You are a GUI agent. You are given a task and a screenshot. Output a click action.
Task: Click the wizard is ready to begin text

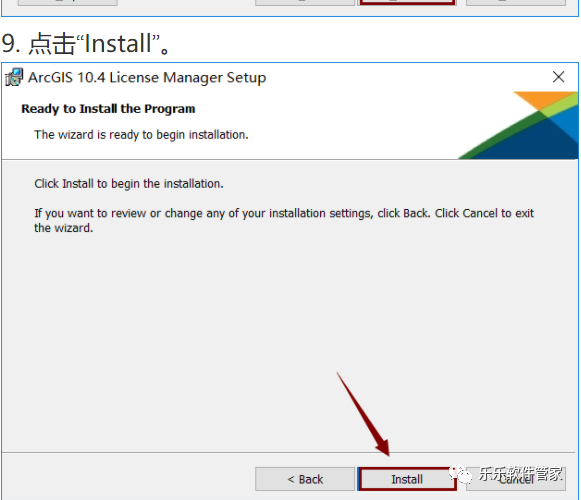pyautogui.click(x=141, y=135)
